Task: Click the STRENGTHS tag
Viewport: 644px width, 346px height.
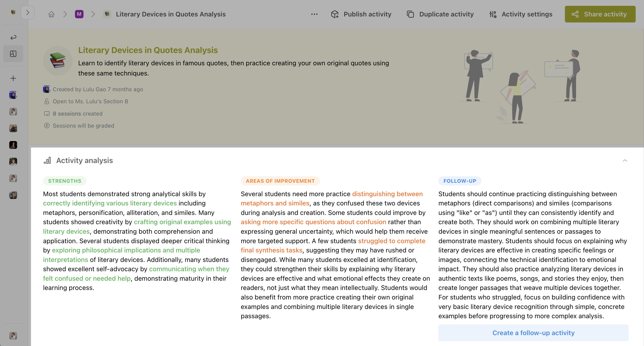Action: coord(65,181)
